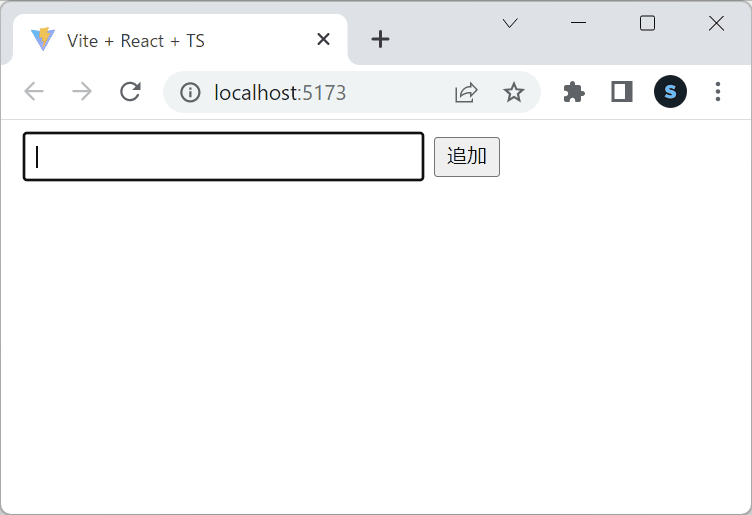Click the todo text input field
The image size is (752, 515).
pos(223,157)
